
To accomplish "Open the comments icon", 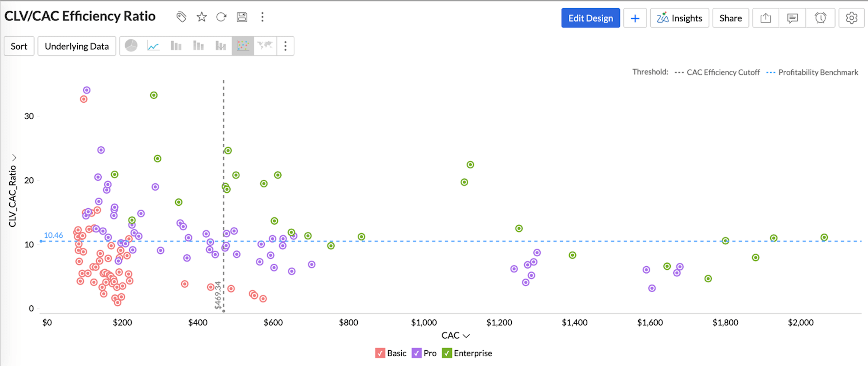I will [x=792, y=18].
